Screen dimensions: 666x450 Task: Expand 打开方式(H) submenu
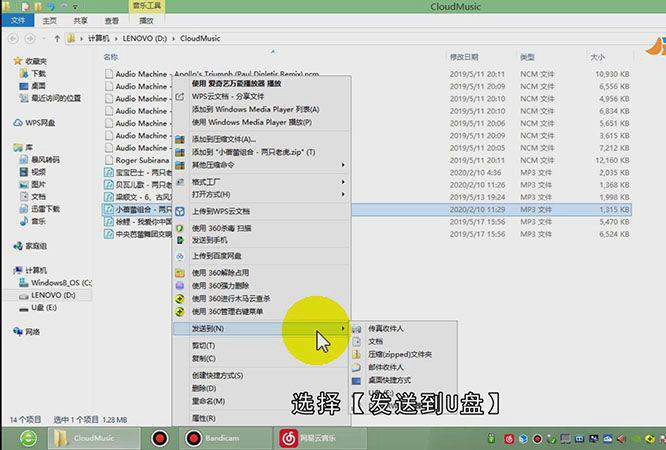(x=262, y=194)
